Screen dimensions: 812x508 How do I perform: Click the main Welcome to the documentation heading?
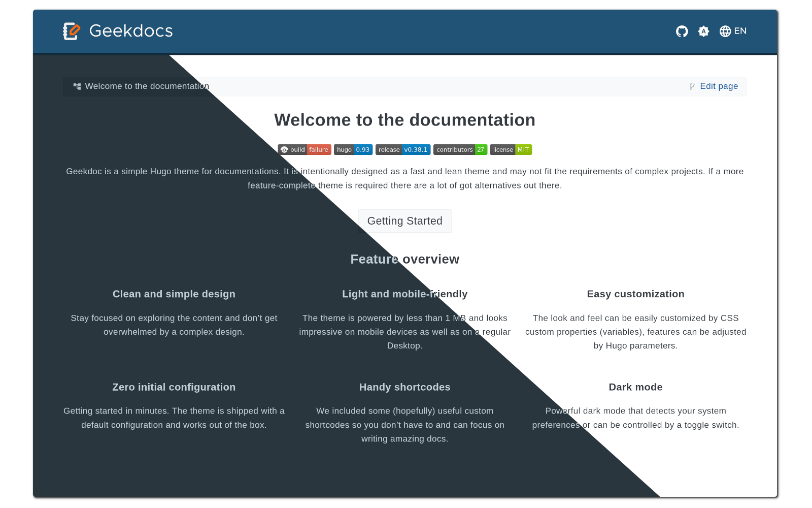point(404,120)
